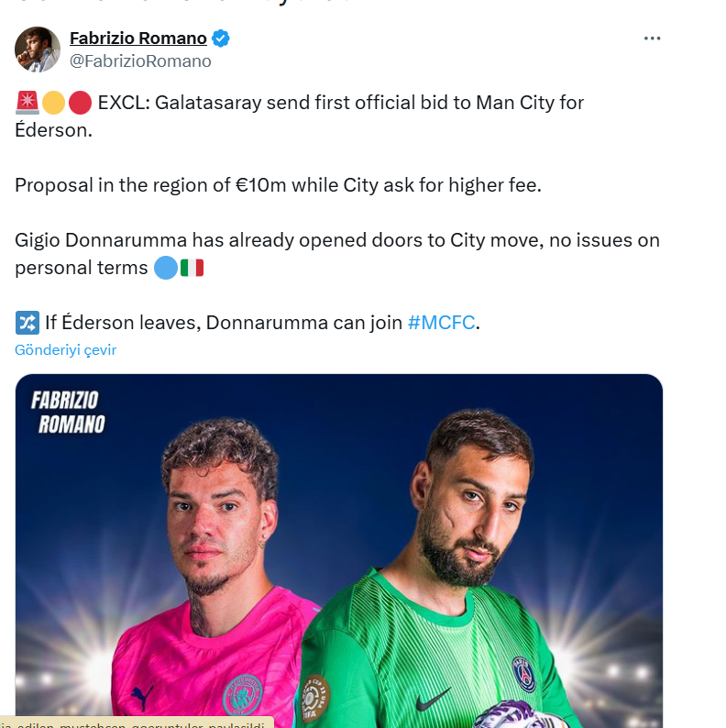Click "Gönderiyi çevir" to translate post
The height and width of the screenshot is (728, 726).
[x=66, y=349]
